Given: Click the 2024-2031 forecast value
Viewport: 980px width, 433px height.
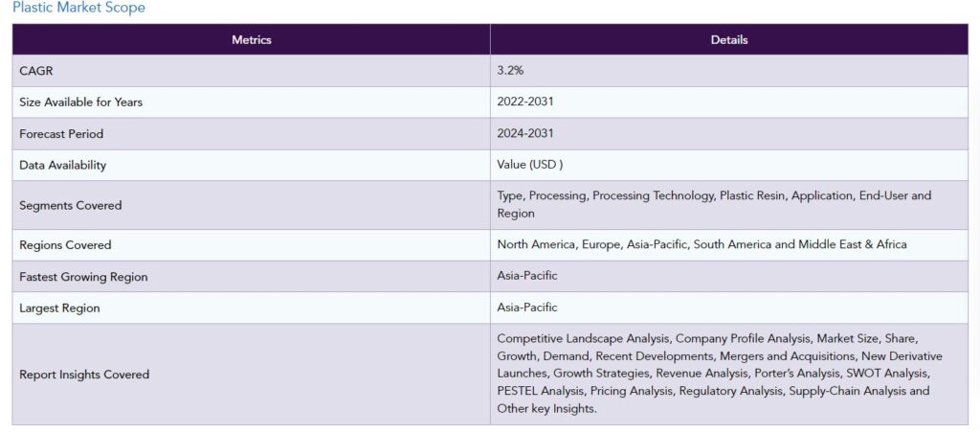Looking at the screenshot, I should [525, 133].
